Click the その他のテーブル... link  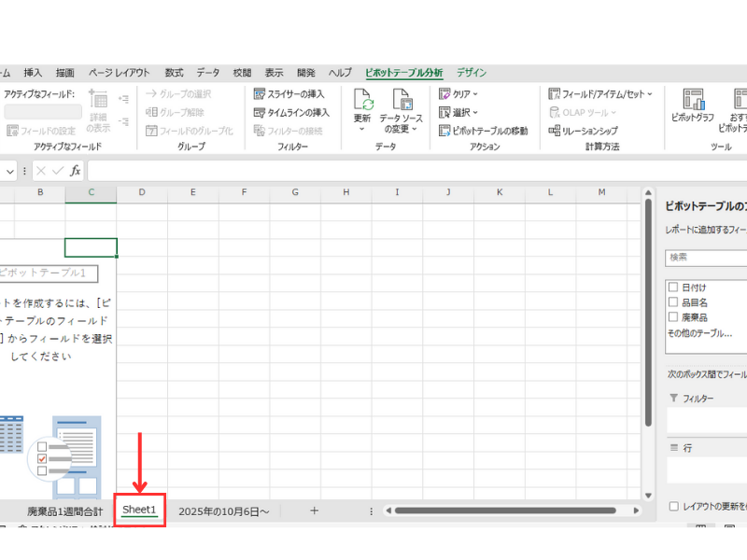[x=698, y=332]
